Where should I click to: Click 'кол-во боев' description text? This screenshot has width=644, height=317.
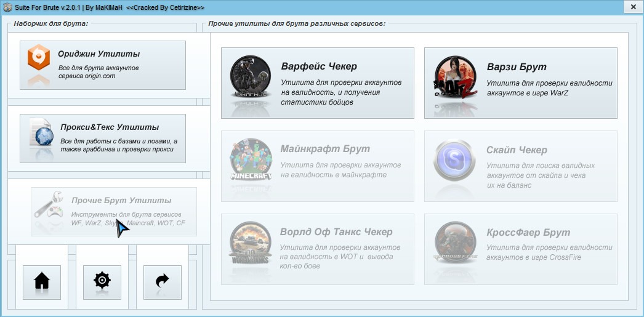(300, 266)
